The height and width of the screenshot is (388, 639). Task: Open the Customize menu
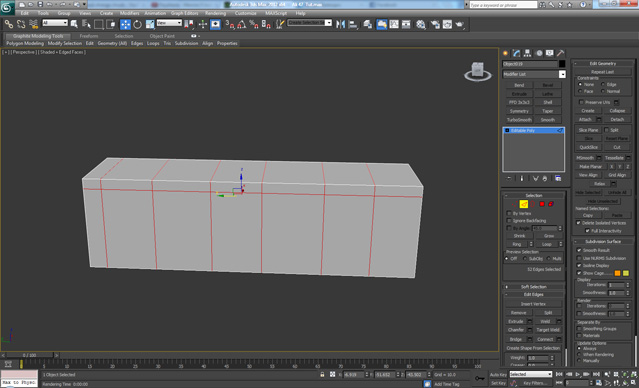tap(245, 13)
